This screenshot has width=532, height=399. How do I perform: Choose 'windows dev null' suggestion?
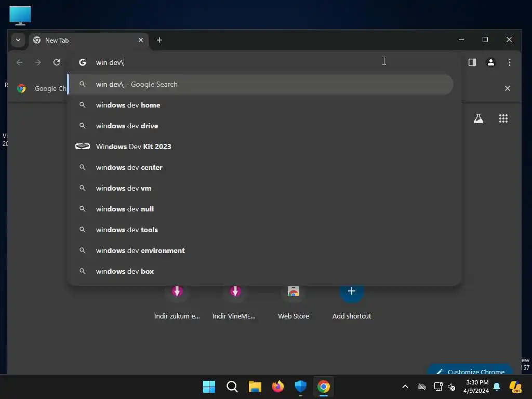pyautogui.click(x=260, y=209)
